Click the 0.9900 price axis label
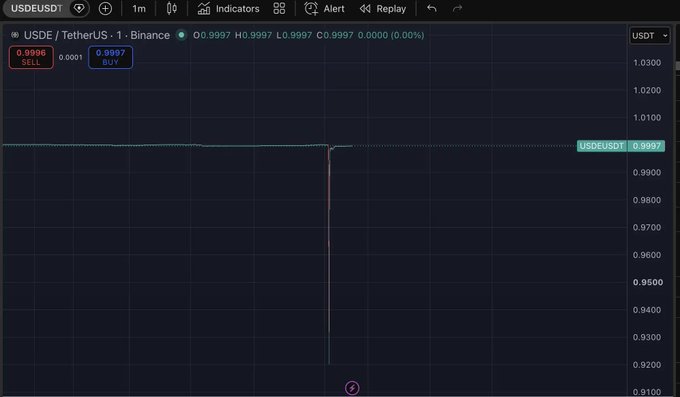The image size is (680, 397). (x=647, y=173)
